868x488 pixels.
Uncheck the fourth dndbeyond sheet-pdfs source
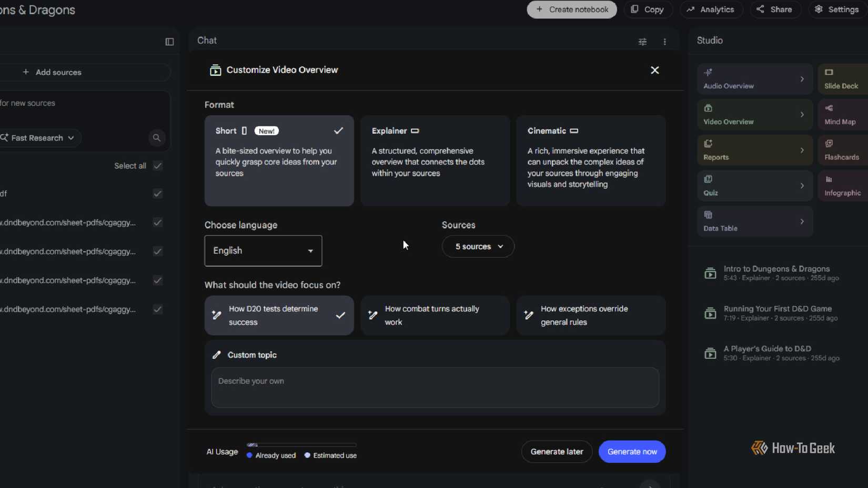point(157,309)
